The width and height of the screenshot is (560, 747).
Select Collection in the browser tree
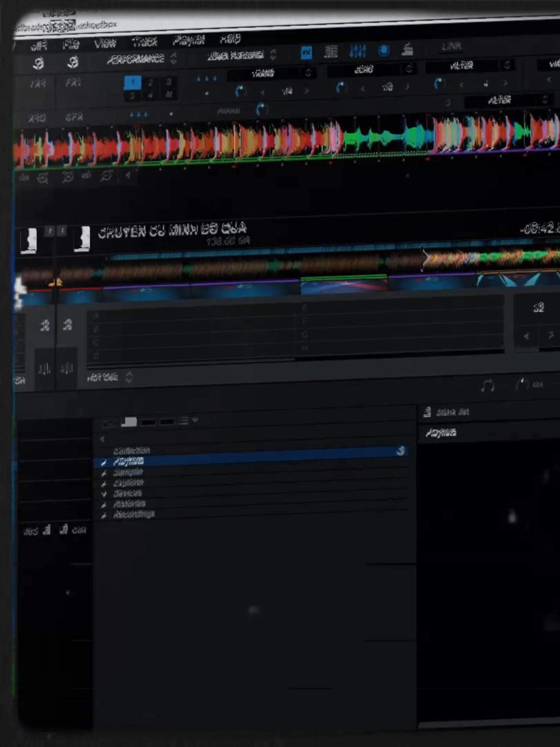coord(131,450)
